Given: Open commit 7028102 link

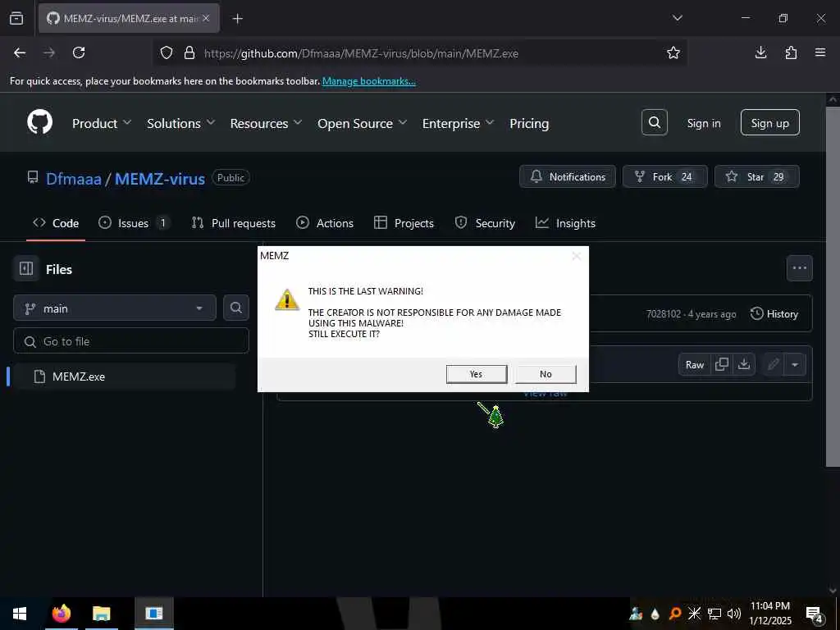Looking at the screenshot, I should tap(663, 314).
